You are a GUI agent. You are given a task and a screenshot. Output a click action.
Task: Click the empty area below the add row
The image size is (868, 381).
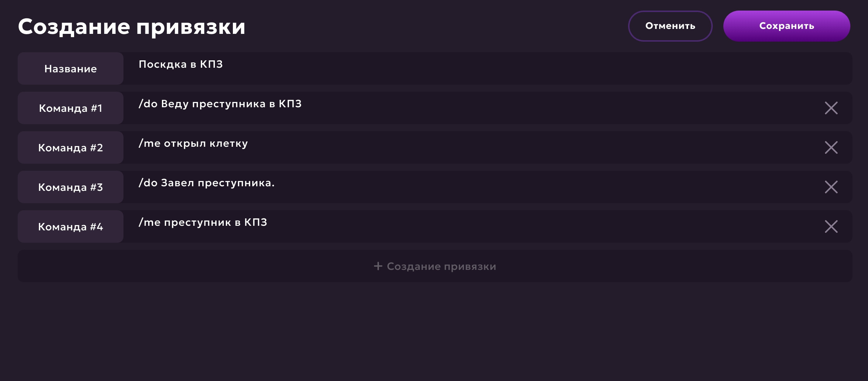434,332
